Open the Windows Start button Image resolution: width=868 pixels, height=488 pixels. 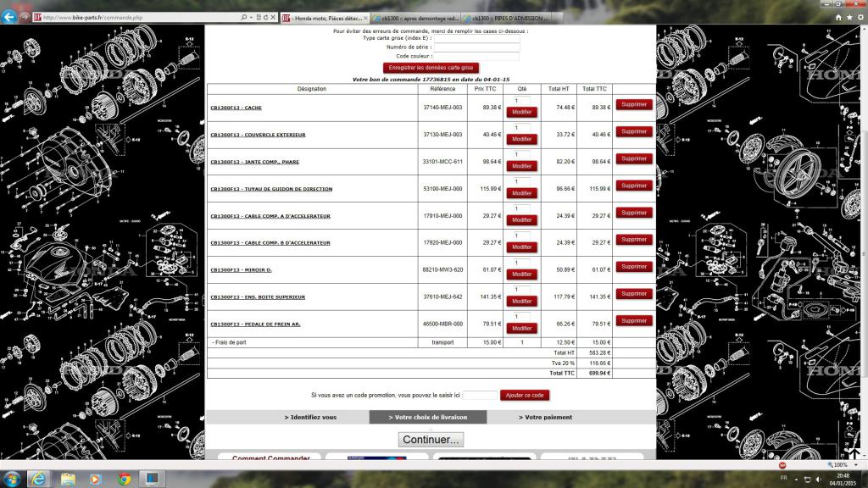(x=12, y=479)
